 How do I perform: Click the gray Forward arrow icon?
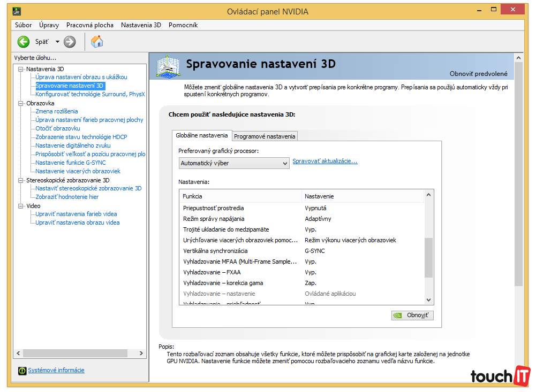[70, 42]
